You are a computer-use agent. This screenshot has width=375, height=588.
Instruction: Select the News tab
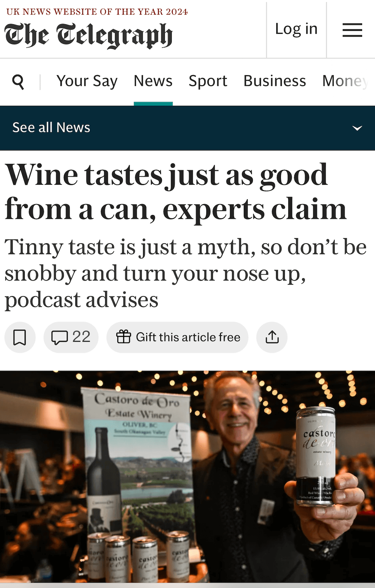point(153,81)
